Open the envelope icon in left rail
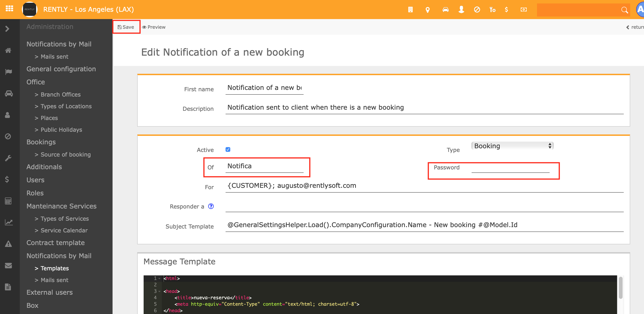 coord(8,265)
